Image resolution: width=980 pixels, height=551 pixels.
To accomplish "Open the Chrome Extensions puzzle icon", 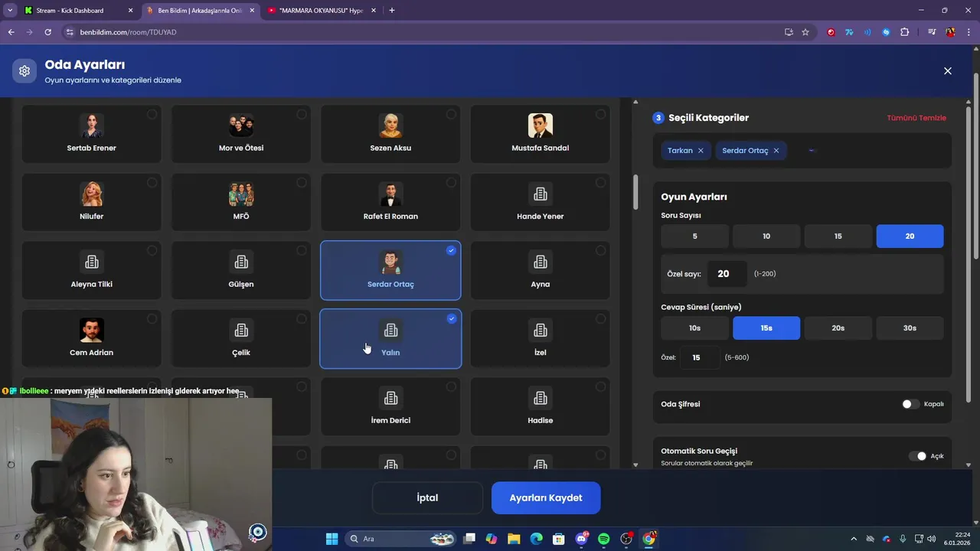I will [904, 32].
